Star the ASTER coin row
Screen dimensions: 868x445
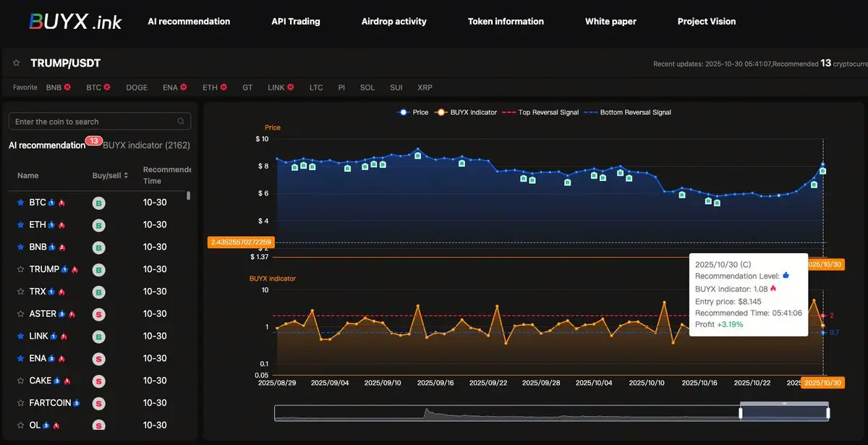[20, 314]
